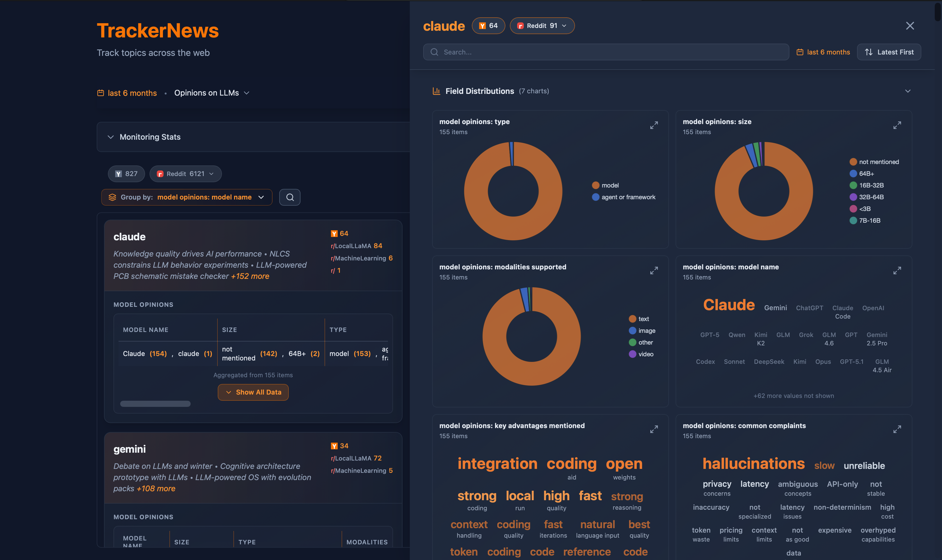Screen dimensions: 942x560
Task: Click the search icon beside Group by
Action: 290,197
